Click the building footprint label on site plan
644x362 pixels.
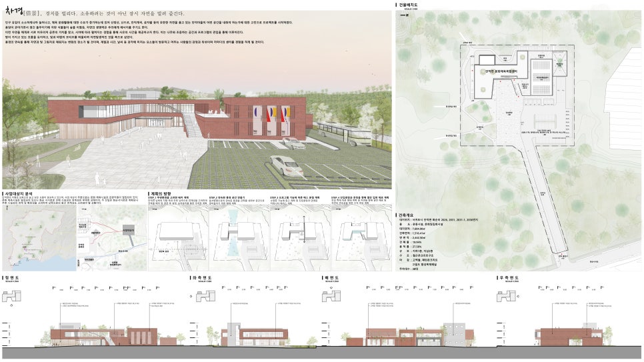[x=501, y=71]
